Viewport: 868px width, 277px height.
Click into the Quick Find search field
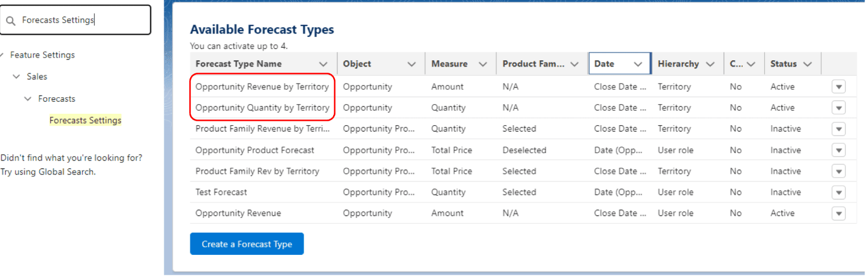[x=83, y=20]
